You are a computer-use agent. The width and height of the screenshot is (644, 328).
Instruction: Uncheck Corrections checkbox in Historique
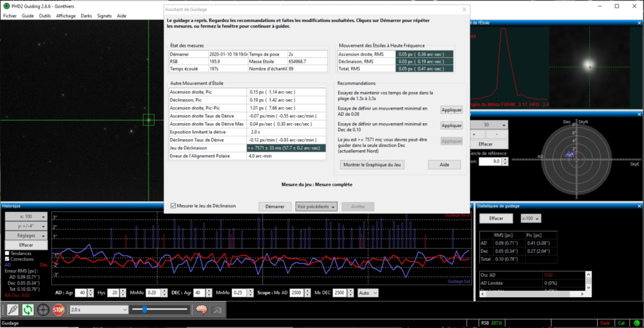[7, 259]
